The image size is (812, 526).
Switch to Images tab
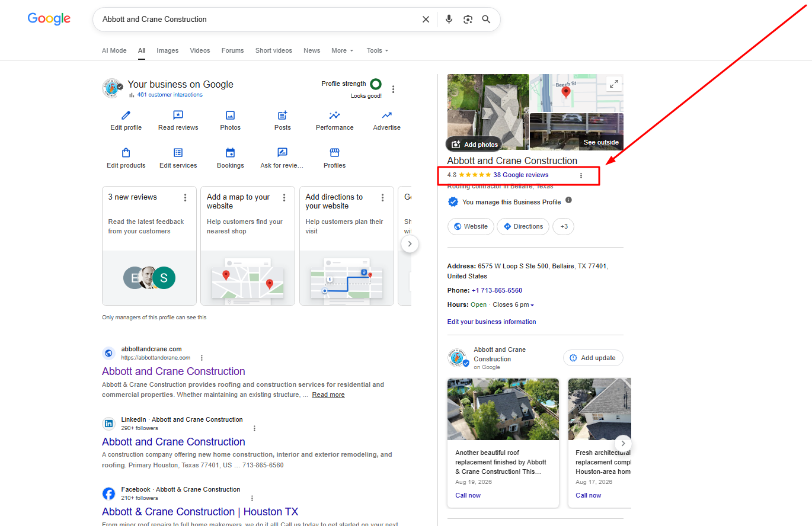pos(167,50)
